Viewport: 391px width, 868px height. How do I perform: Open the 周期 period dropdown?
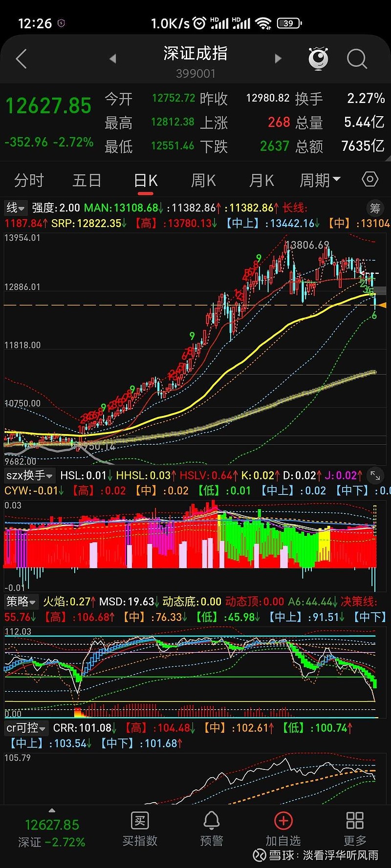[x=320, y=181]
